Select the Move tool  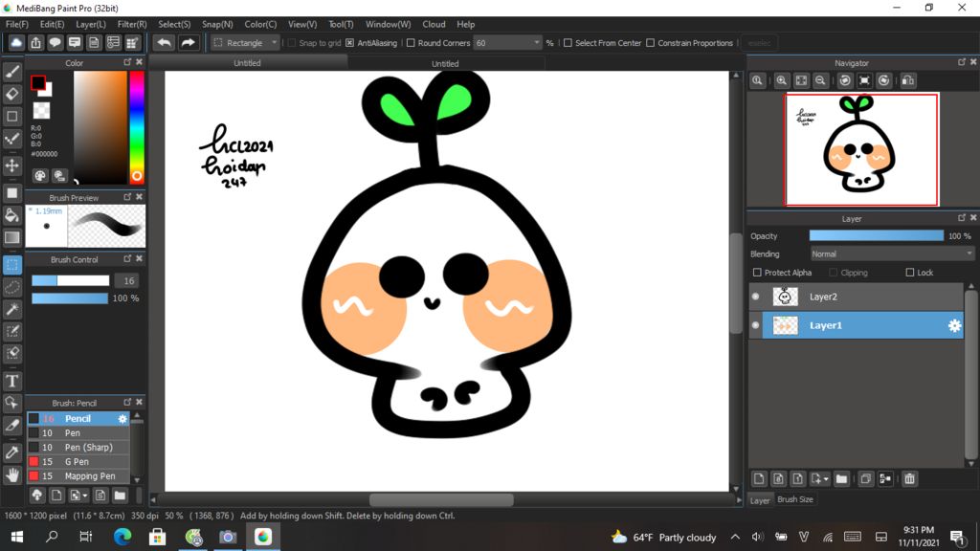11,165
